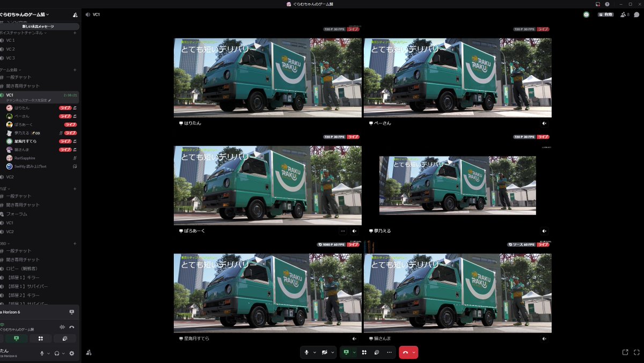Open the voice channel text chat icon
The image size is (644, 363).
tap(636, 14)
